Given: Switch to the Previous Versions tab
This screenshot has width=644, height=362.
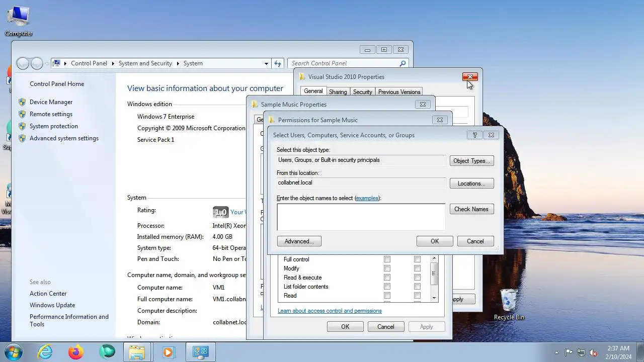Looking at the screenshot, I should [399, 92].
